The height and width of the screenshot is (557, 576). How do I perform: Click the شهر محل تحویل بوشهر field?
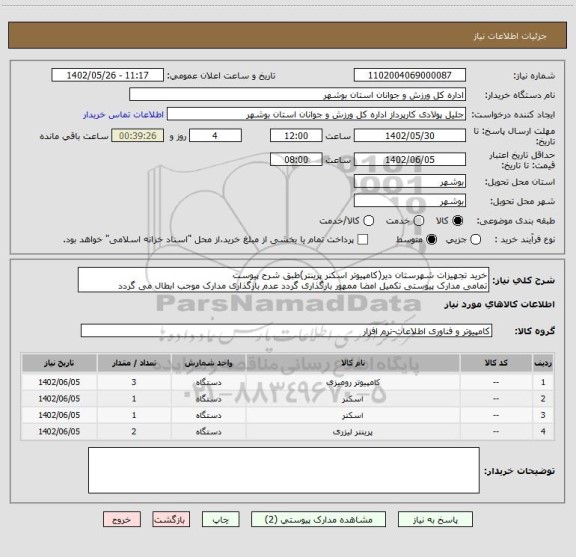[x=410, y=201]
